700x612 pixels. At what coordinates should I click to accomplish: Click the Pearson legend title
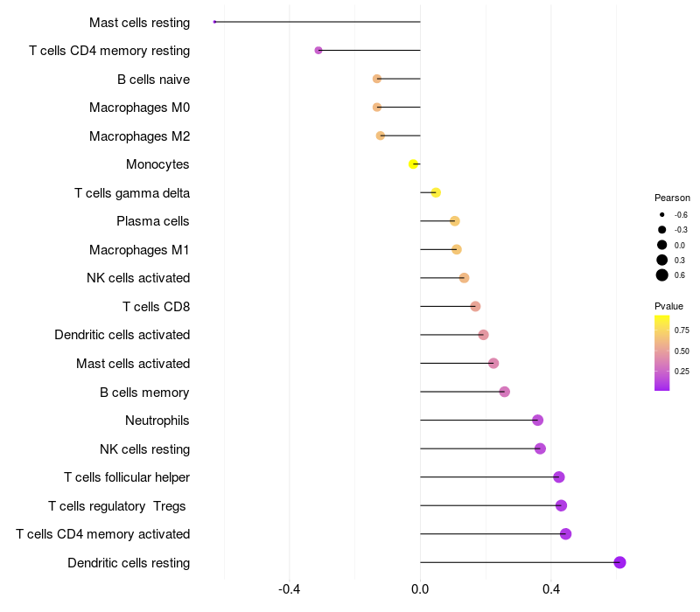tap(672, 198)
